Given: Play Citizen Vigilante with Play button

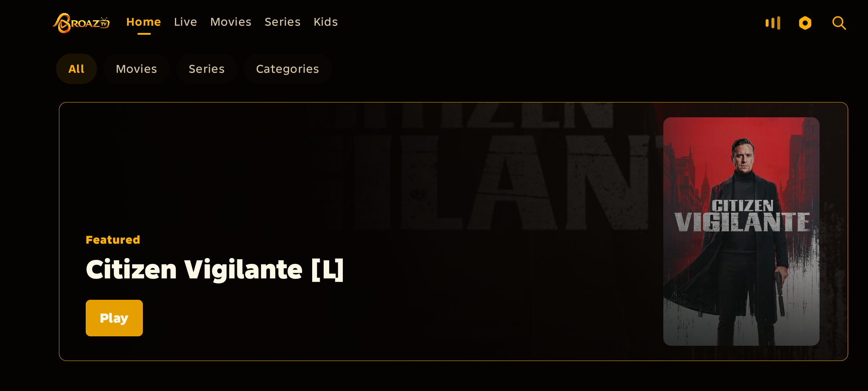Looking at the screenshot, I should 114,318.
